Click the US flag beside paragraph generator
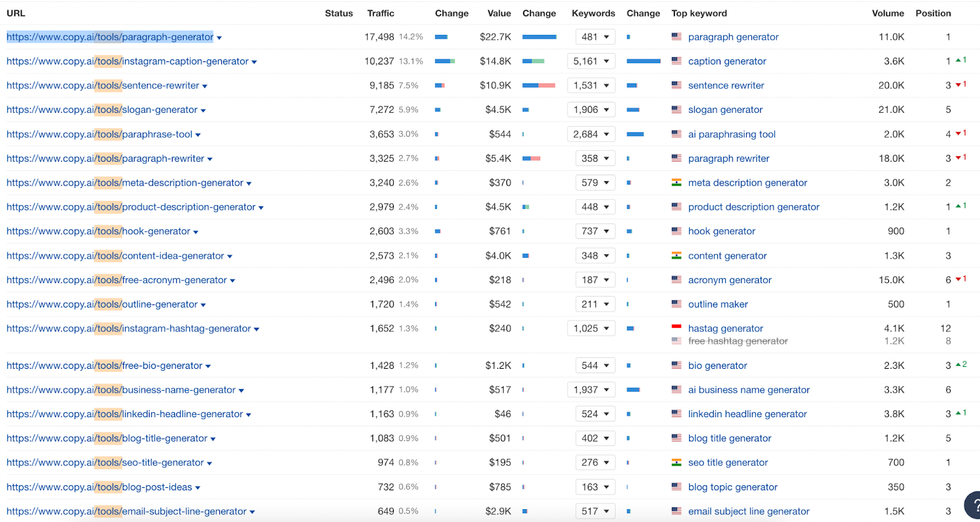Screen dimensions: 980x522 [676, 37]
